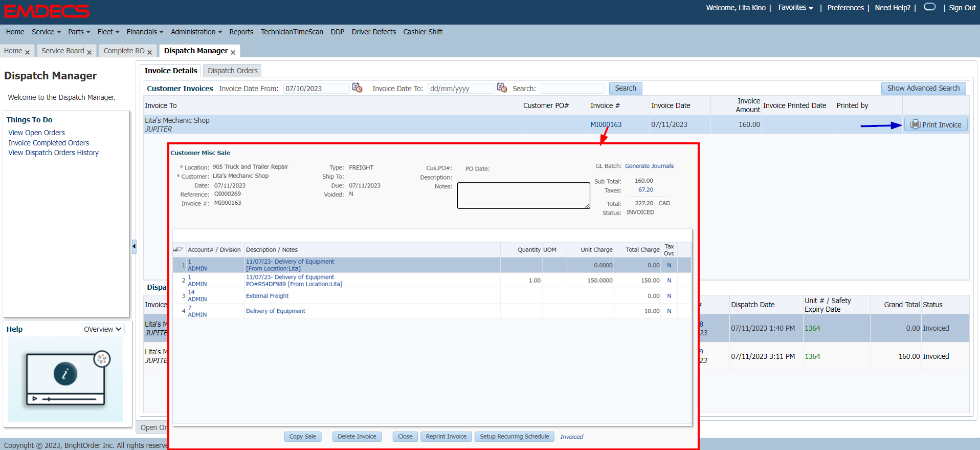
Task: Expand the Financials menu
Action: coord(145,32)
